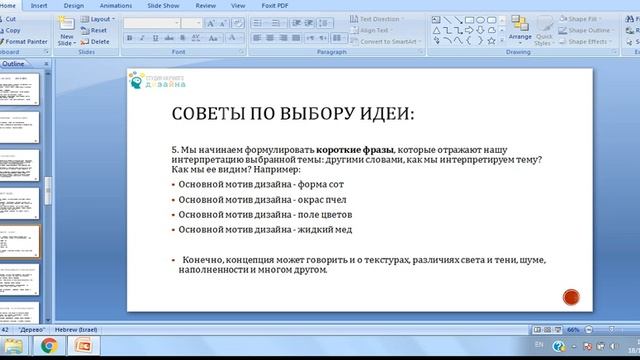Open the Review ribbon tab
The image size is (640, 360).
point(206,6)
